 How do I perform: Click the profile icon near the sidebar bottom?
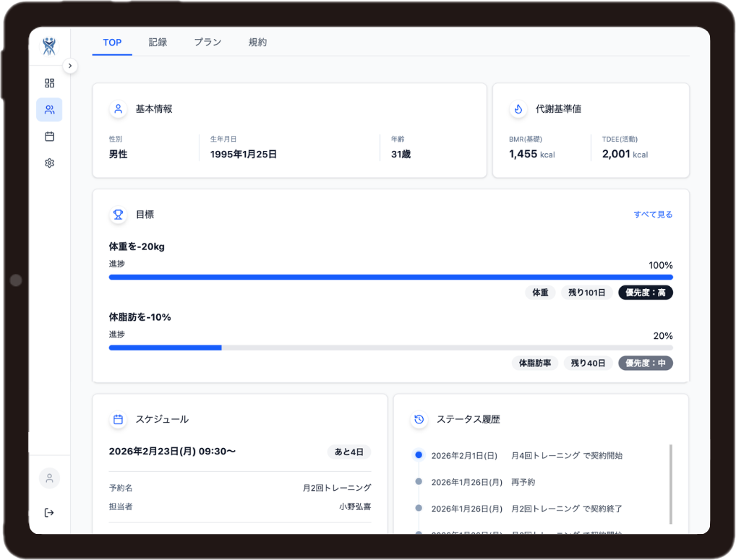point(48,478)
